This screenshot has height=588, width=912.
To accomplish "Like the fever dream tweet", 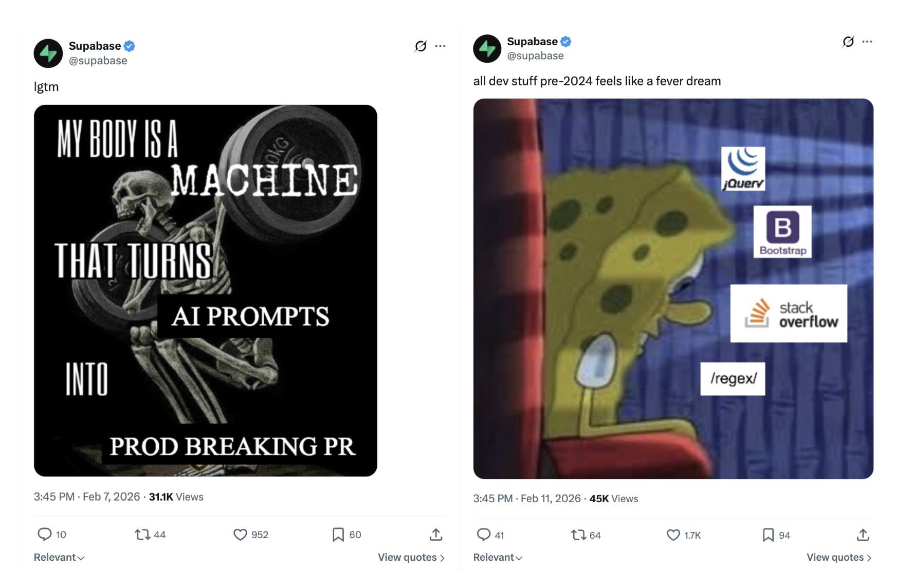I will [x=673, y=535].
